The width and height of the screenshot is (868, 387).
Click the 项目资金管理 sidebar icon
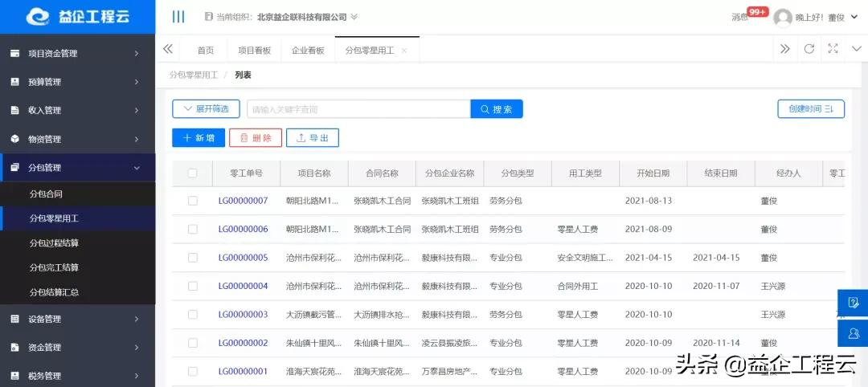click(15, 54)
